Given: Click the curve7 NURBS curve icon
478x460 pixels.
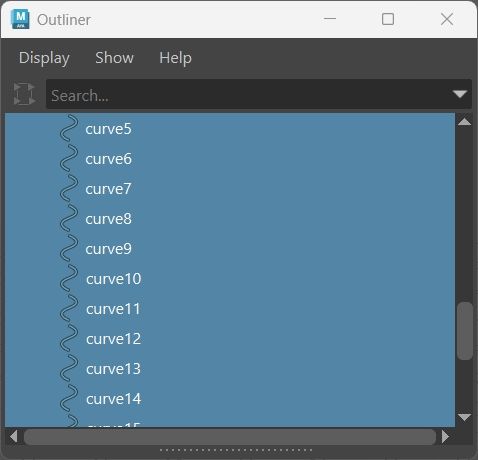Looking at the screenshot, I should (69, 189).
